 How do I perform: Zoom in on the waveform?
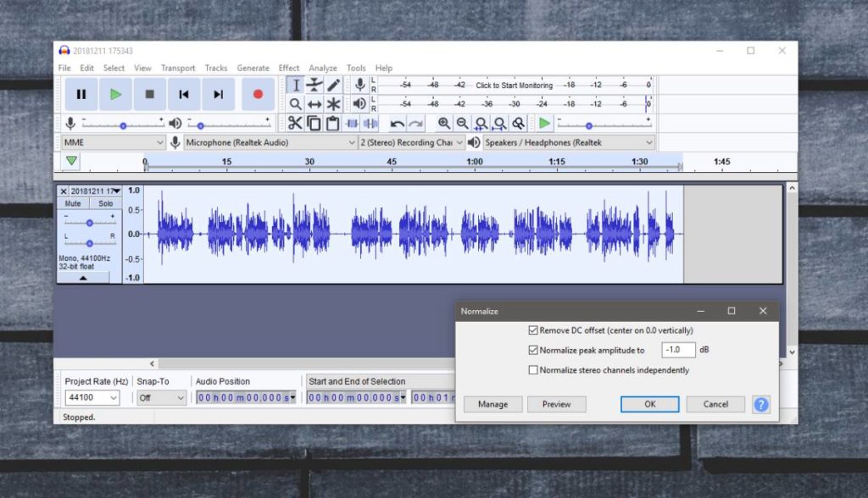click(445, 123)
